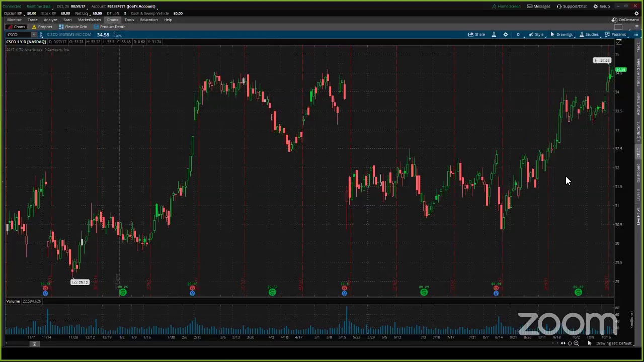
Task: Switch to the Flexible Grid sub-tab
Action: click(73, 27)
